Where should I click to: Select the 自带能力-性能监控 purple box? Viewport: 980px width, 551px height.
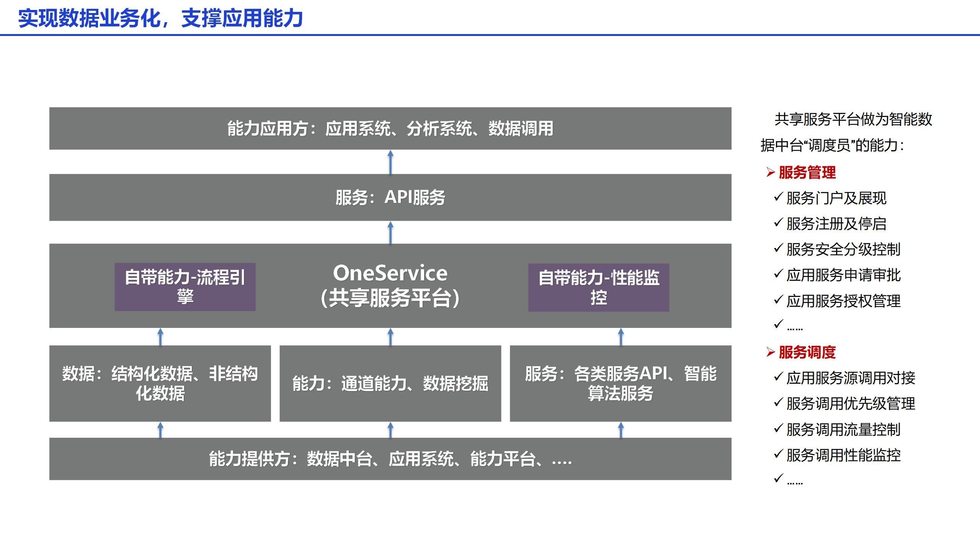click(x=599, y=287)
